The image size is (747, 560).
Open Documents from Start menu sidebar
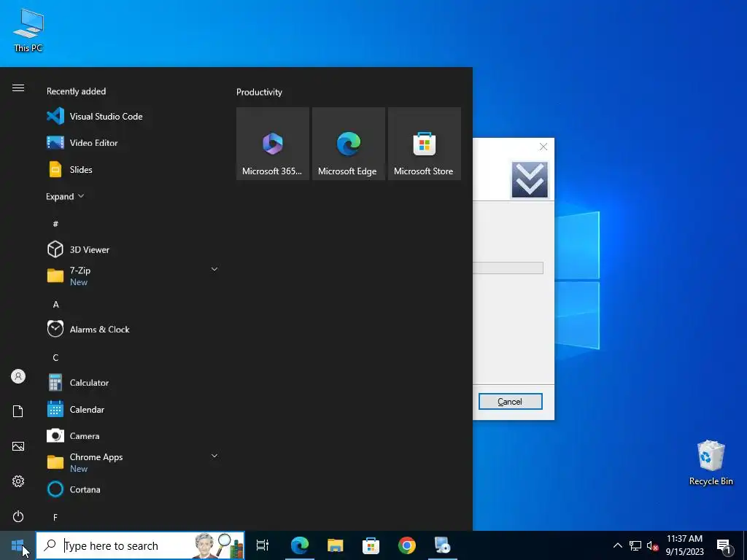click(18, 411)
